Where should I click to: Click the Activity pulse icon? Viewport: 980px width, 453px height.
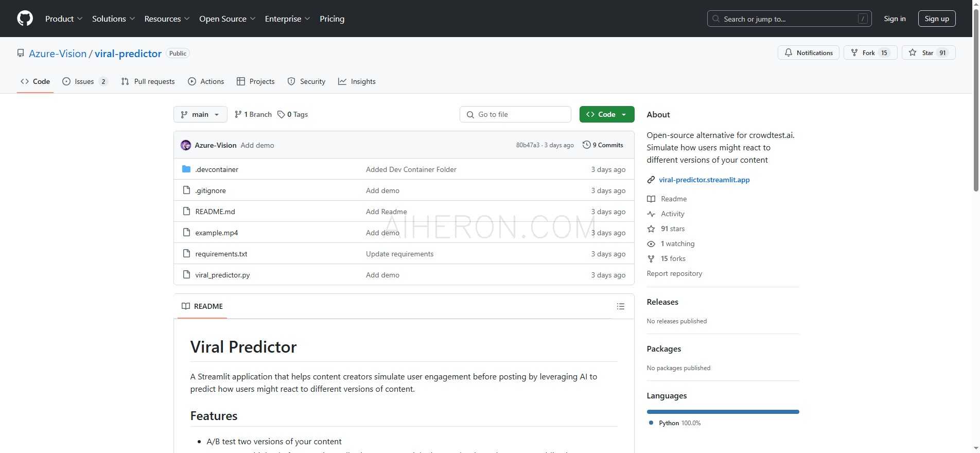point(651,214)
